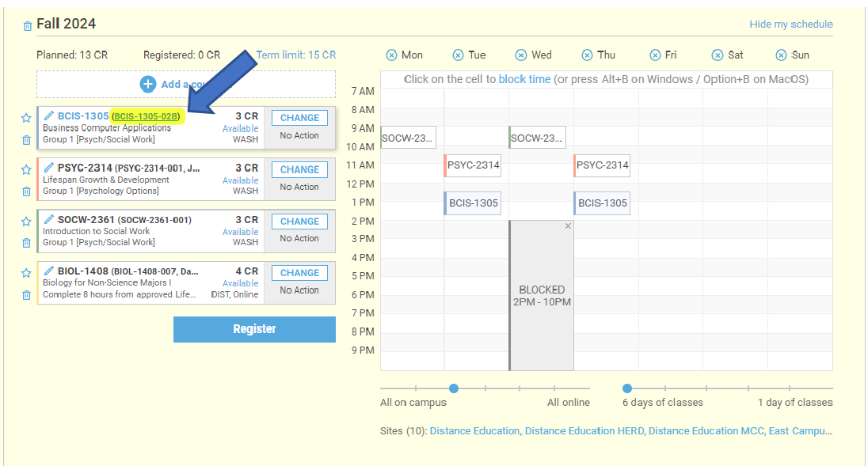This screenshot has height=466, width=868.
Task: Favorite the PSYC-2314 course star icon
Action: point(26,169)
